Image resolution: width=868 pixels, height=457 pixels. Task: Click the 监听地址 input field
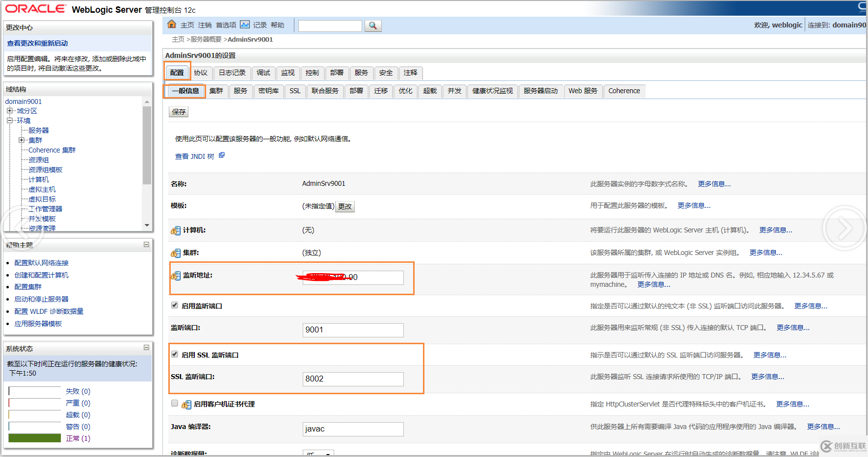pos(353,278)
